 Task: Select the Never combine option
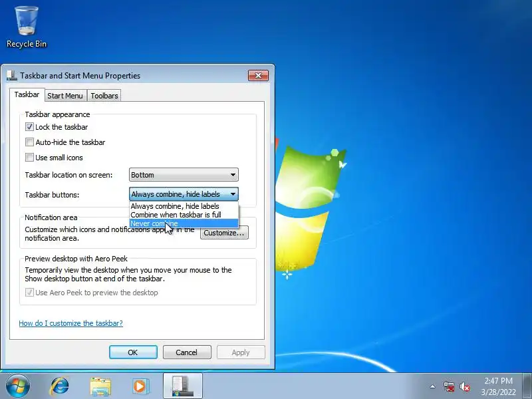[x=184, y=223]
